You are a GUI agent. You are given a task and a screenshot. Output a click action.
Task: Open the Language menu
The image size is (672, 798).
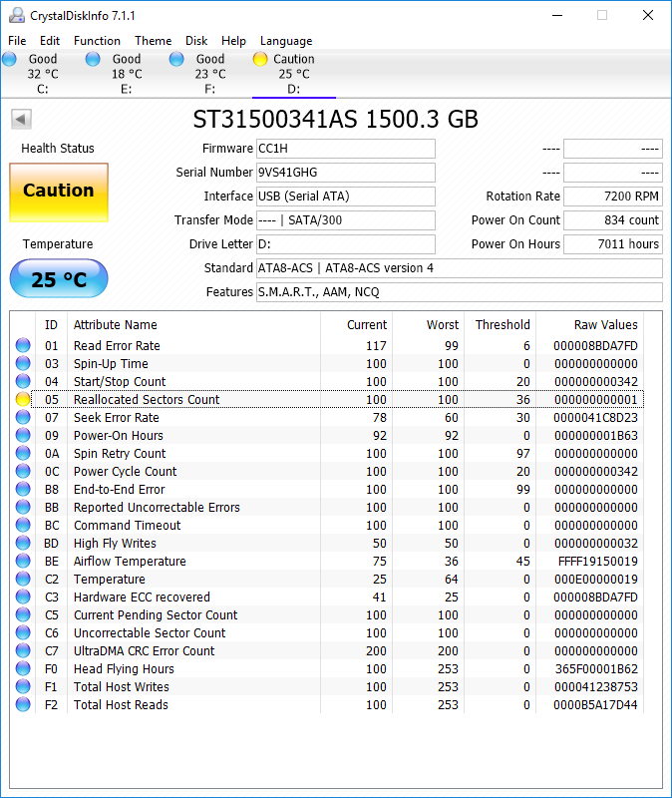286,41
